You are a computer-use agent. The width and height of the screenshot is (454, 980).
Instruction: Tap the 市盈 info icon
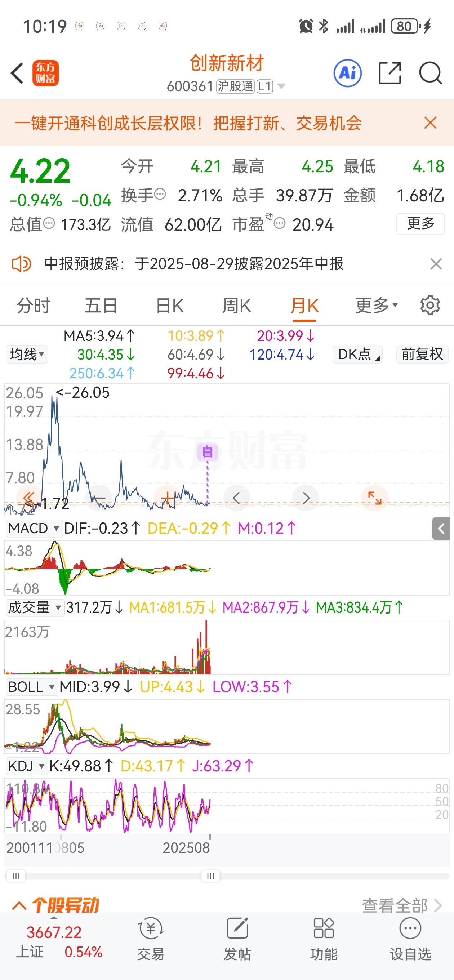coord(280,223)
